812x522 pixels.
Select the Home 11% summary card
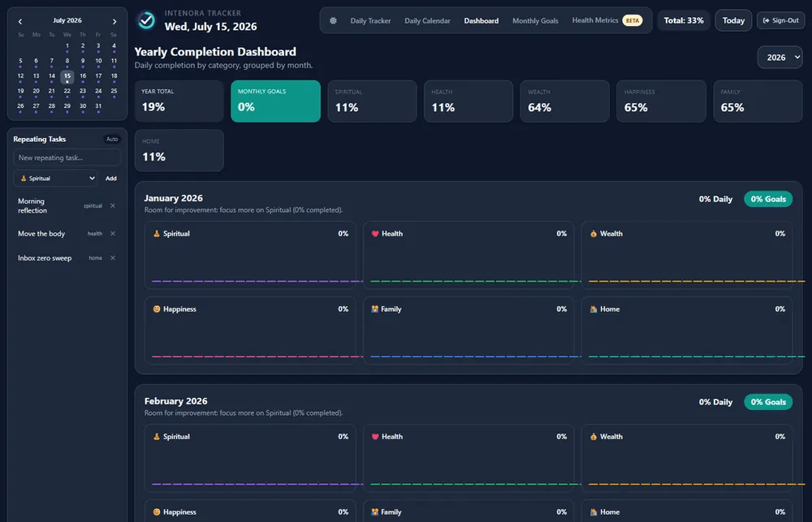pos(179,150)
